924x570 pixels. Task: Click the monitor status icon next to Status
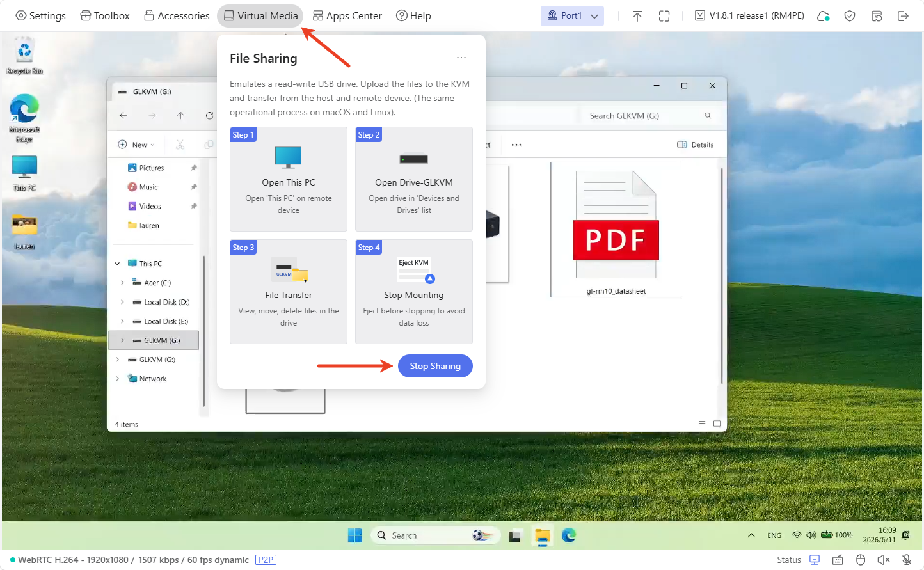click(x=815, y=560)
